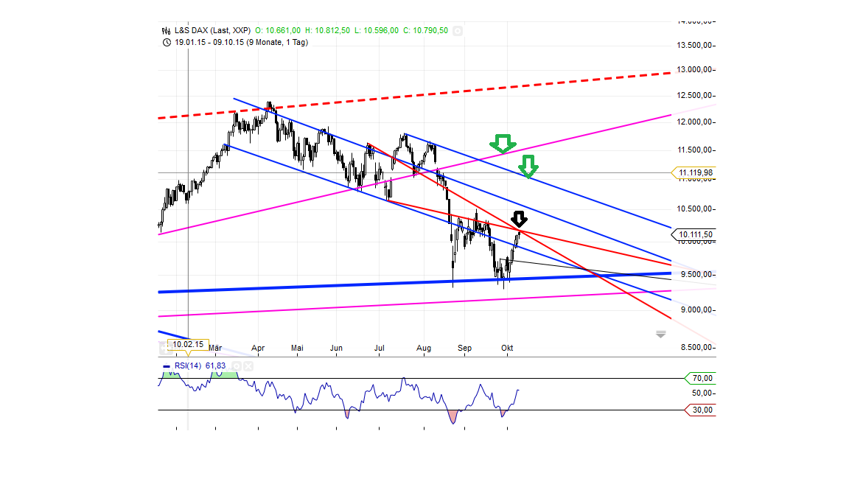Open RSI(14) indicator settings
The image size is (849, 504).
[x=237, y=366]
